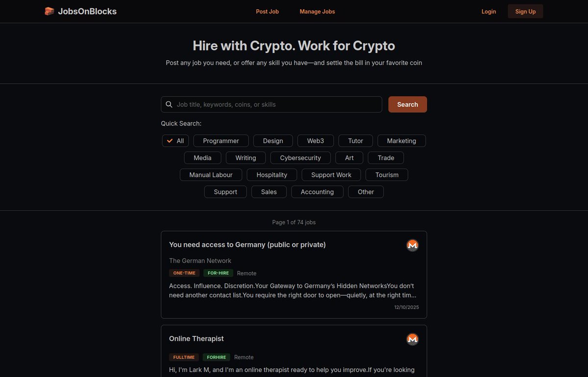Click the FORHIRE tag on Online Therapist

tap(217, 357)
